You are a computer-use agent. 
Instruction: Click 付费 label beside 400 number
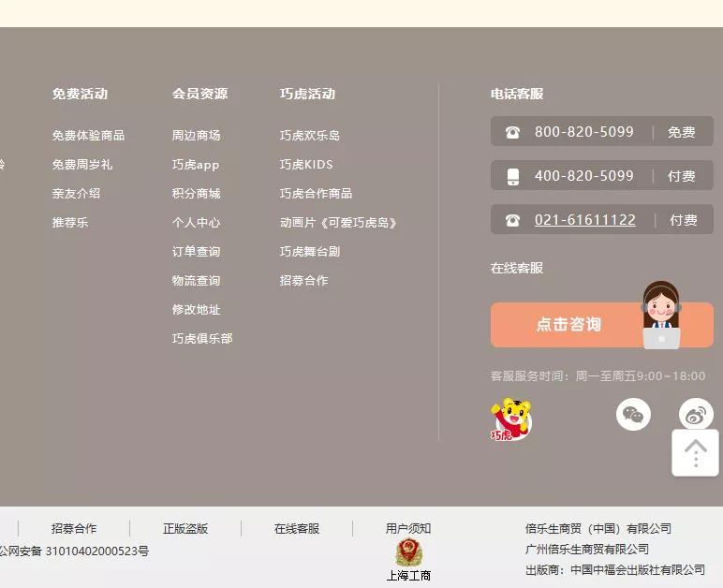tap(681, 176)
